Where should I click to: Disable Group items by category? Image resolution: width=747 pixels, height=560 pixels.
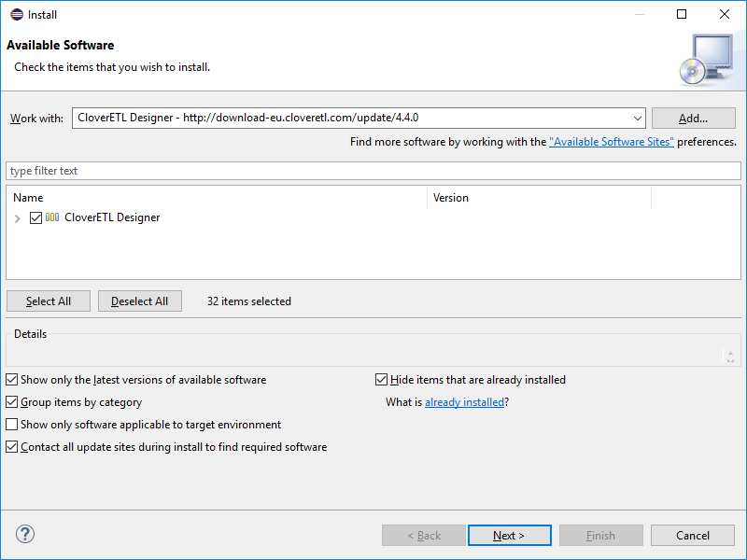click(12, 402)
